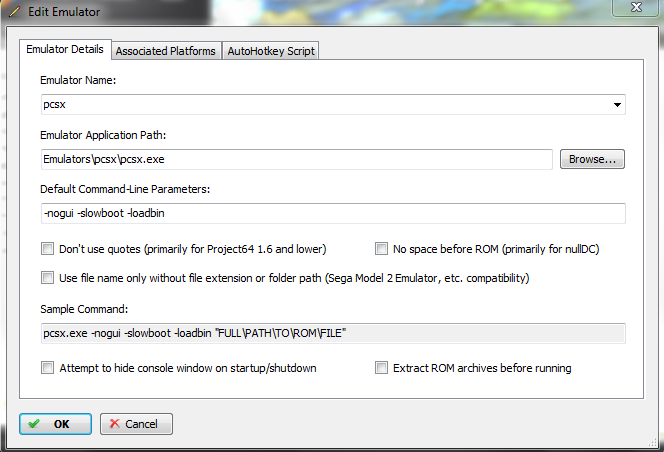Enable the Don't use quotes checkbox
This screenshot has width=664, height=452.
47,249
